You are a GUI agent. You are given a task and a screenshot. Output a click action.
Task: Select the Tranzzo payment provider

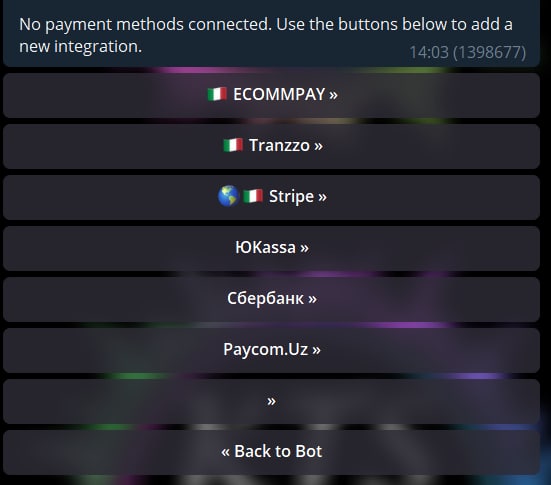[271, 146]
